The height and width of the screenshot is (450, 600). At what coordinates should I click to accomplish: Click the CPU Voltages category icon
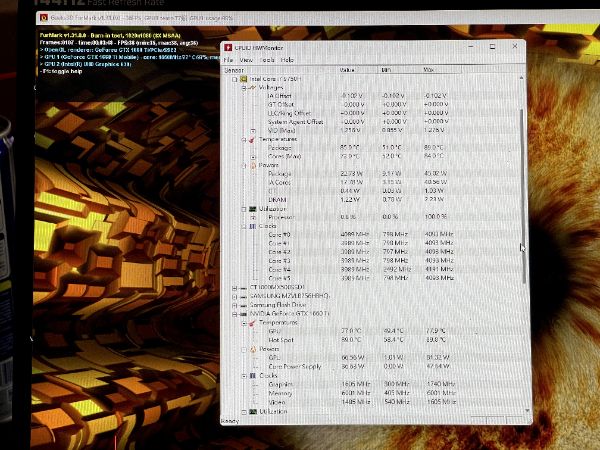click(252, 88)
